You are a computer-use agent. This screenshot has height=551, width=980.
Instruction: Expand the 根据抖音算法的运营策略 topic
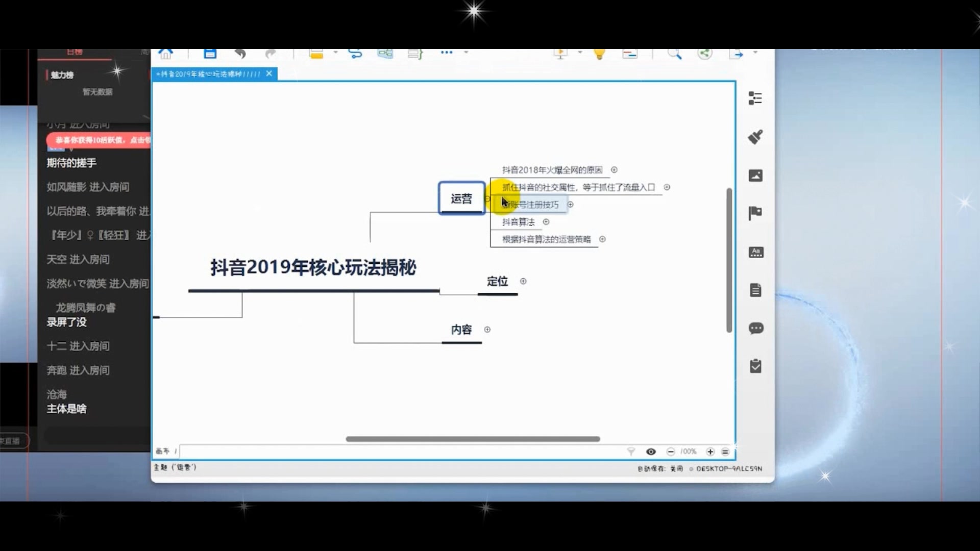point(602,239)
